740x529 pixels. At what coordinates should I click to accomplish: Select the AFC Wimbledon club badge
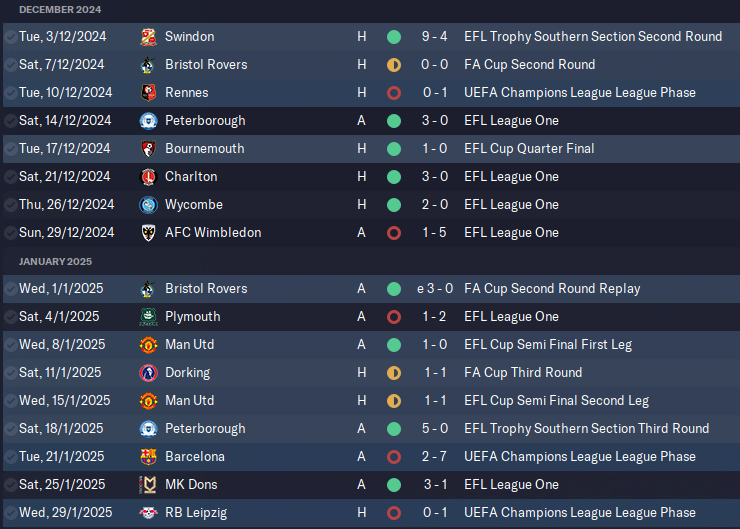pyautogui.click(x=148, y=233)
